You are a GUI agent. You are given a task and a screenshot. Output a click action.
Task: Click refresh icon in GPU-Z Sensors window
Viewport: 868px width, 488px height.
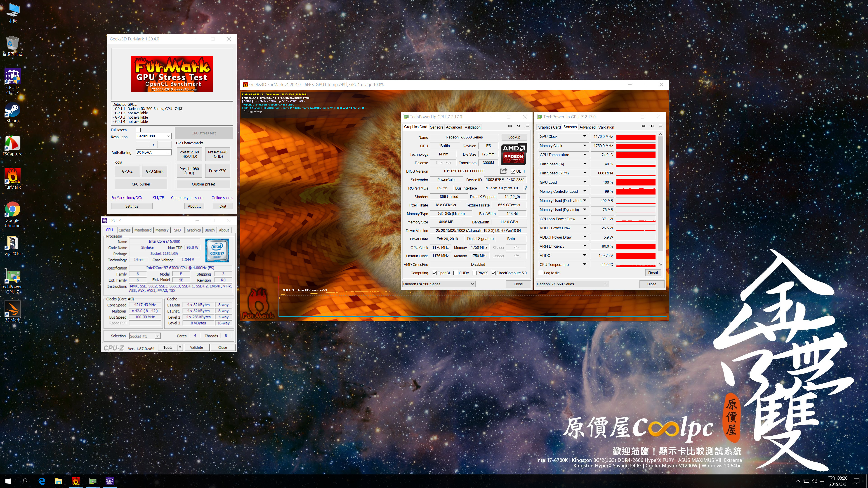652,126
